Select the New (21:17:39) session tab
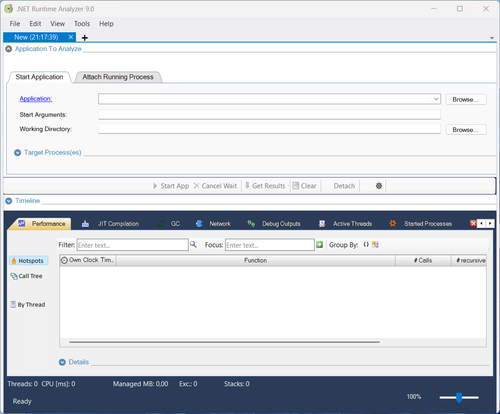Viewport: 500px width, 414px height. point(36,37)
